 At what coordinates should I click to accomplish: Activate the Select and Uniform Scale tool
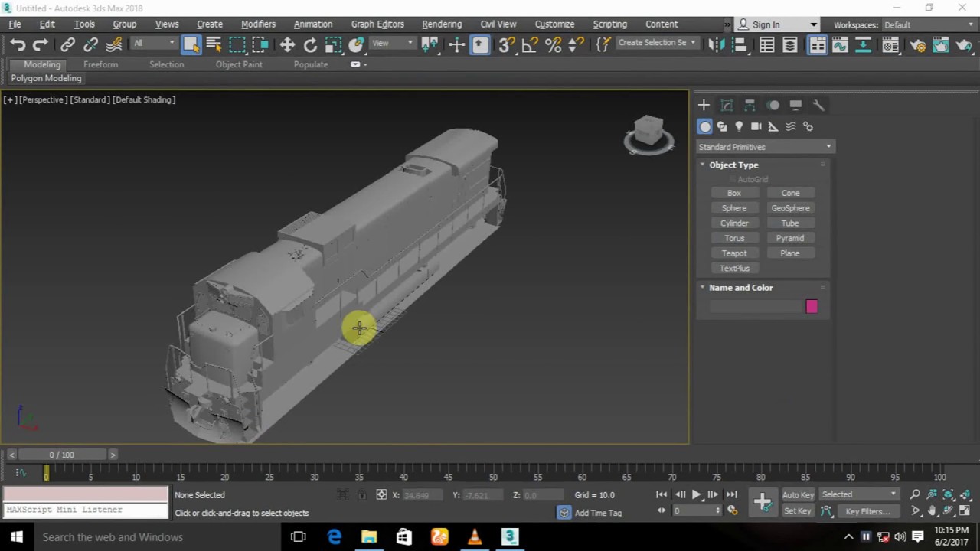pos(333,45)
